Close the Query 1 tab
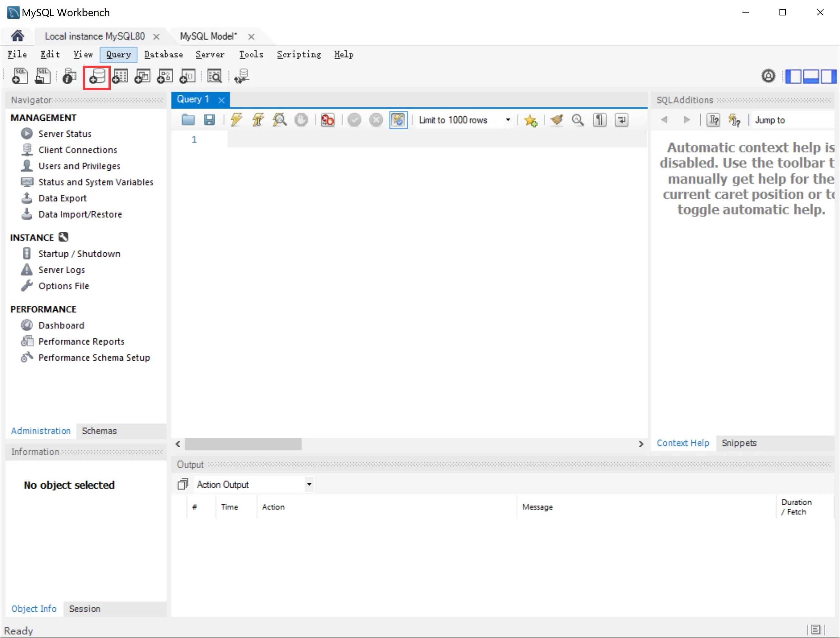Image resolution: width=840 pixels, height=638 pixels. (x=222, y=100)
